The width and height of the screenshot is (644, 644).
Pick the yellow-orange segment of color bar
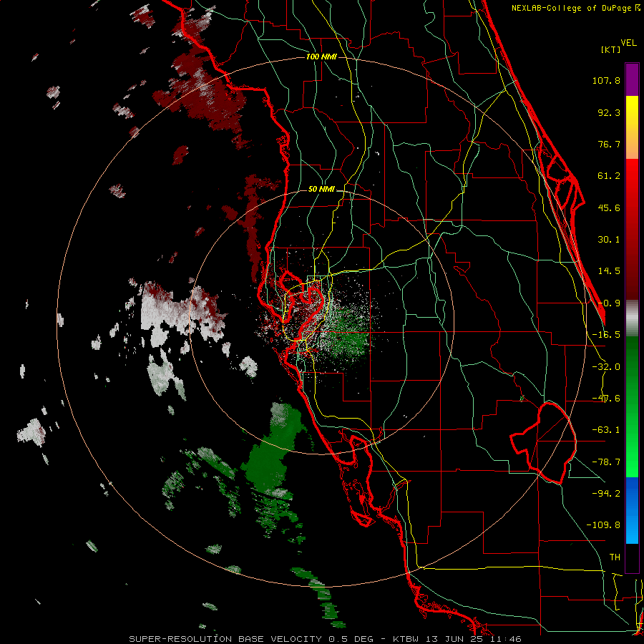632,127
